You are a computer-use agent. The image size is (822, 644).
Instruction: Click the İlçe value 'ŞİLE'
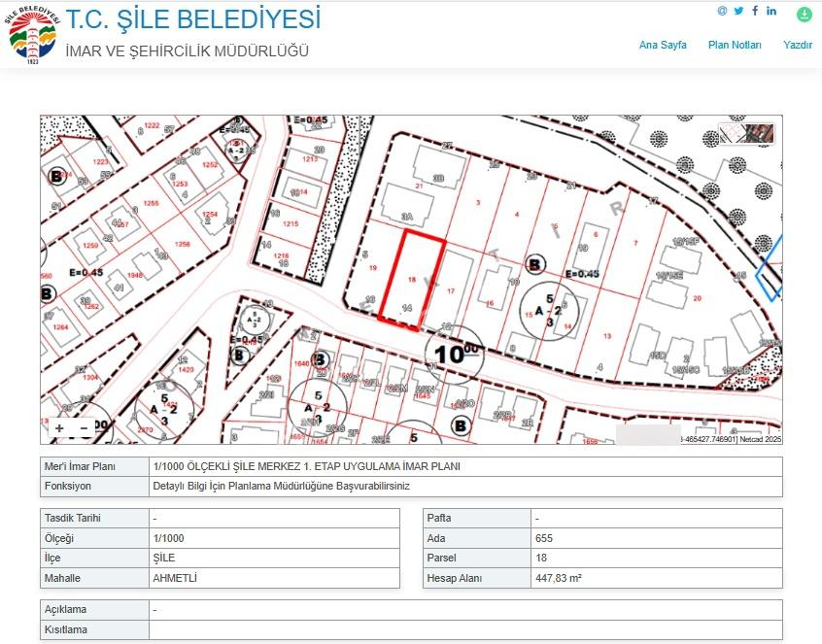pos(164,558)
